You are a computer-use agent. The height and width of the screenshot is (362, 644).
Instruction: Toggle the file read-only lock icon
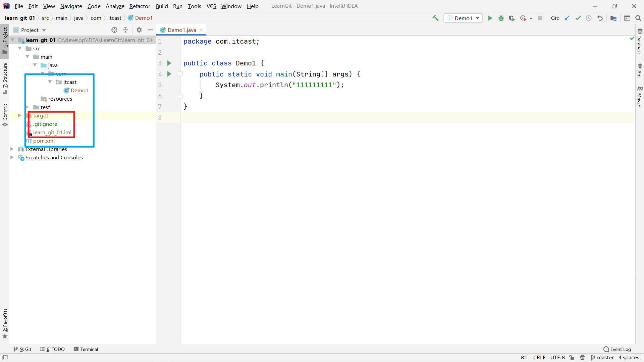[x=572, y=358]
